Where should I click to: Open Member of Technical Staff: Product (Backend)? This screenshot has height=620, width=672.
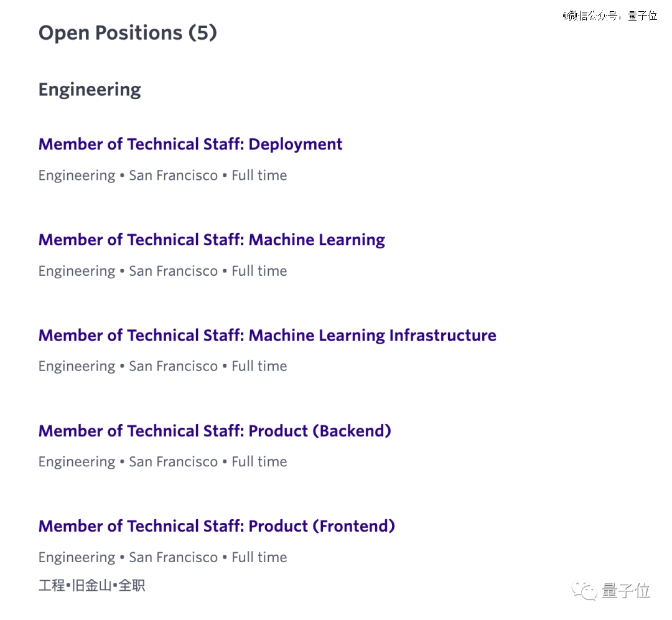(x=215, y=431)
